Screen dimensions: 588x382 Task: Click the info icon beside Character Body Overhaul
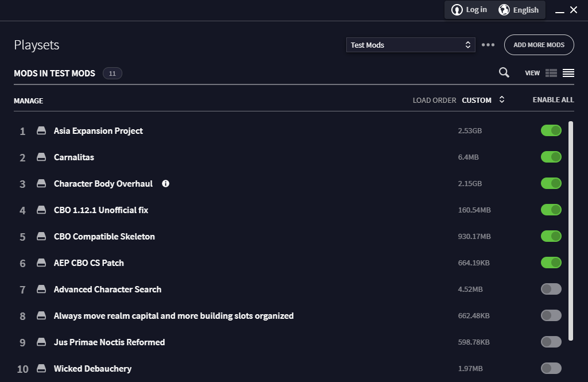166,184
